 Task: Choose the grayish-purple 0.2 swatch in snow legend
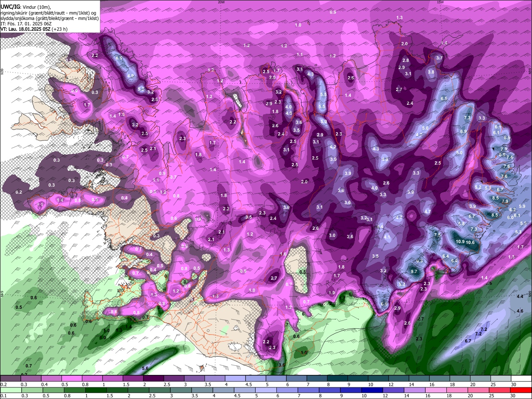click(10, 379)
